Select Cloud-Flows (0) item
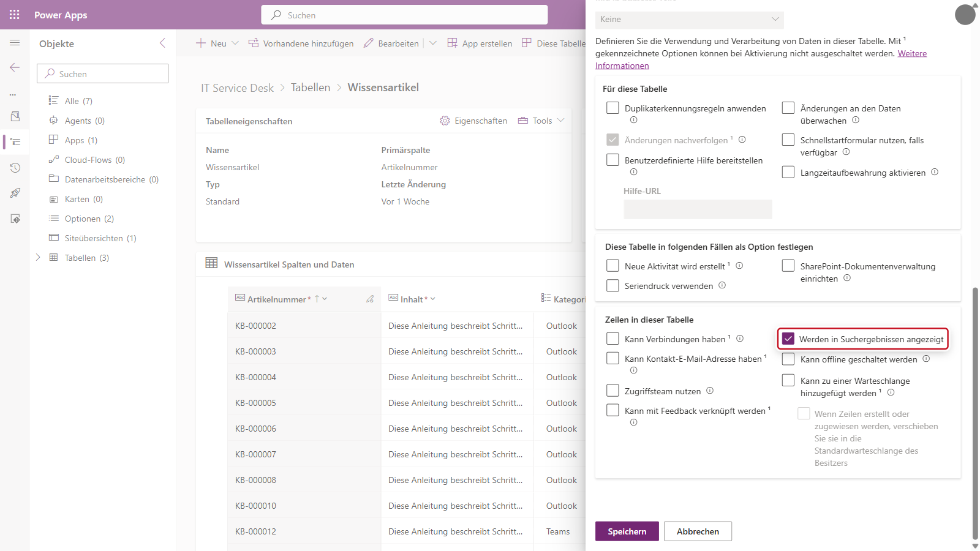The width and height of the screenshot is (980, 551). click(x=95, y=160)
